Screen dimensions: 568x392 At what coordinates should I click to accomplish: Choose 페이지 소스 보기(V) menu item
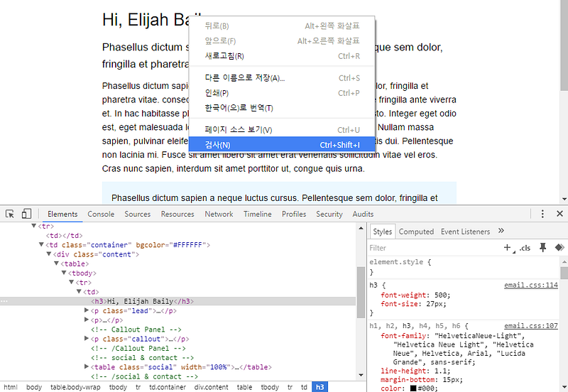[x=282, y=130]
